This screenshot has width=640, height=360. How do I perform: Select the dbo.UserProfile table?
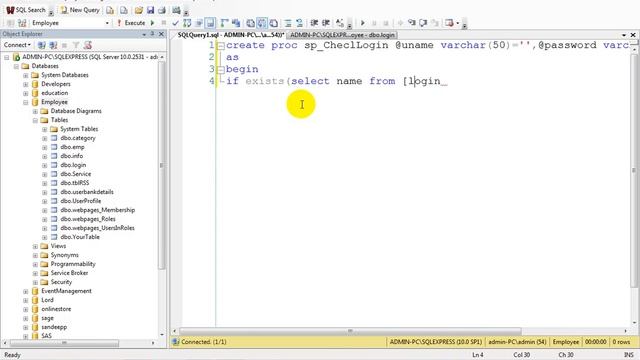pos(80,201)
